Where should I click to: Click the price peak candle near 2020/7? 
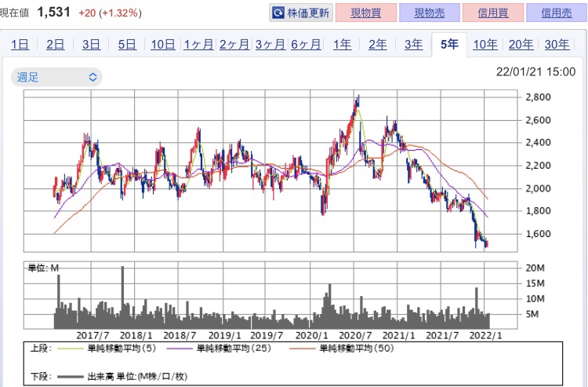point(358,103)
